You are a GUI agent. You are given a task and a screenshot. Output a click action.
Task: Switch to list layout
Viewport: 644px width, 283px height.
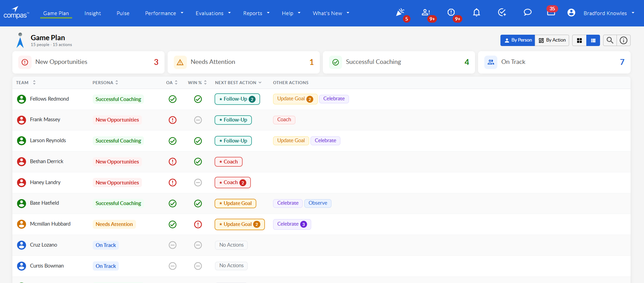[x=593, y=40]
